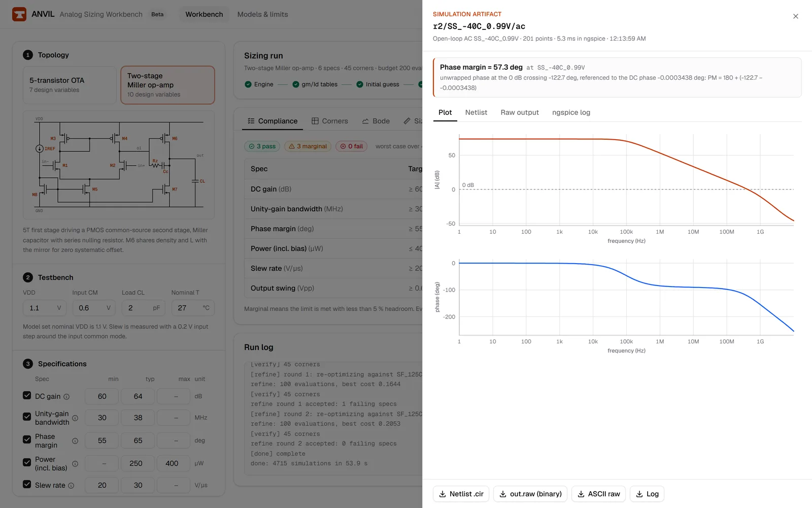
Task: Filter results by the 3 marginal chip
Action: [308, 146]
